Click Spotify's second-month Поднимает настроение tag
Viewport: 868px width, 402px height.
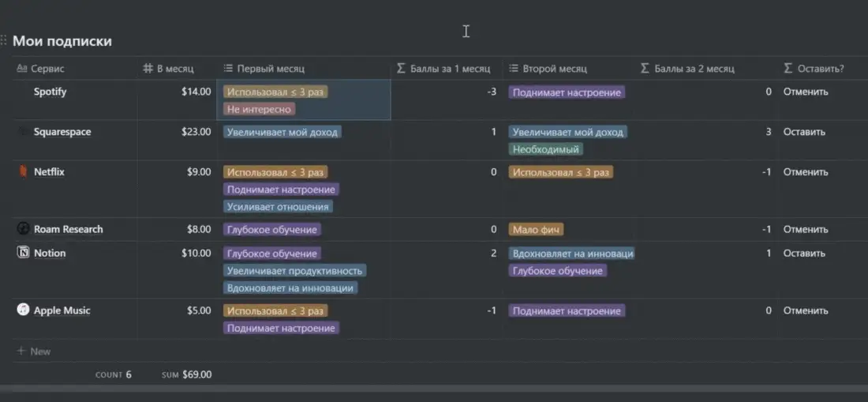[x=567, y=92]
